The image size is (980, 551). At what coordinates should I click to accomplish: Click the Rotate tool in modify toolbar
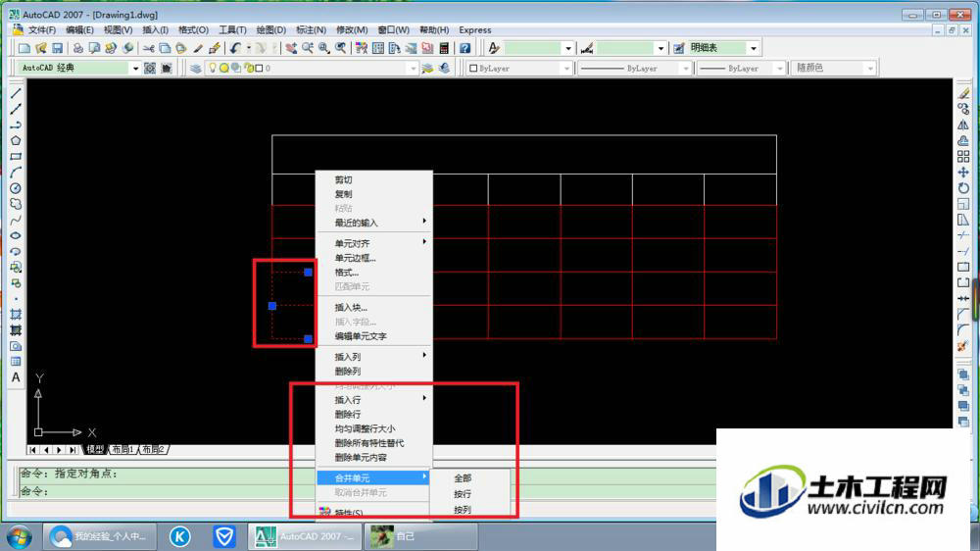tap(963, 188)
